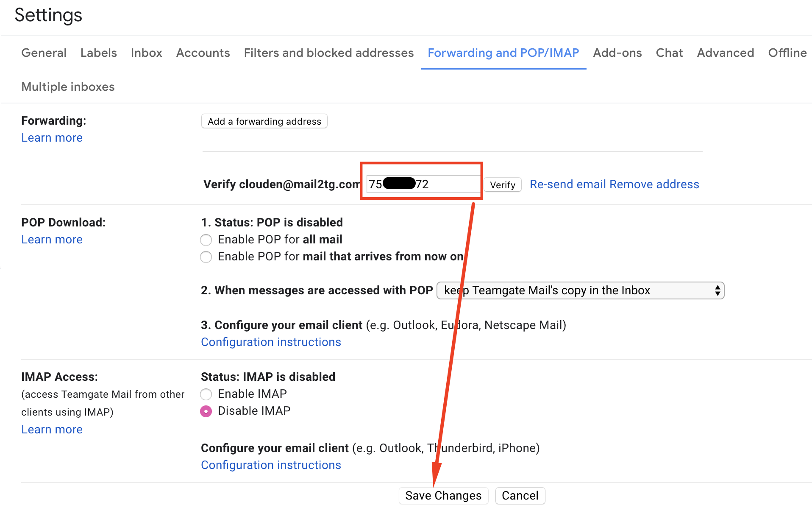
Task: Open the Multiple inboxes tab
Action: pyautogui.click(x=68, y=87)
